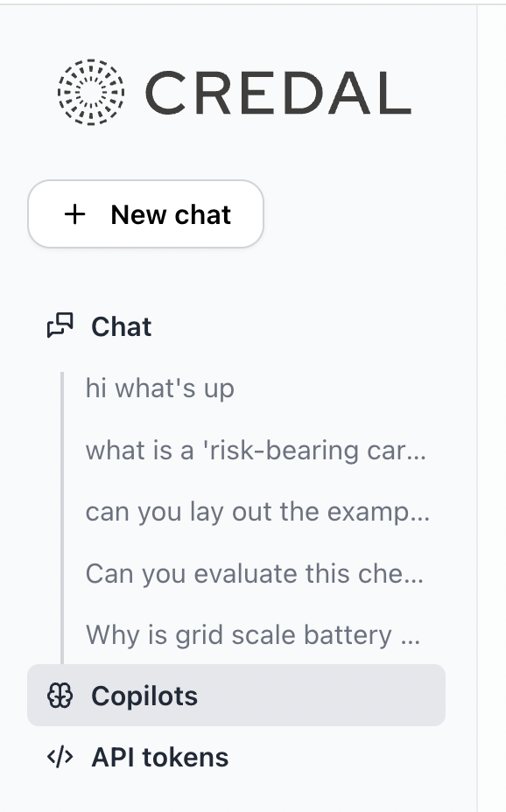Click the CREDAL wordmark text
Viewport: 506px width, 812px height.
coord(278,93)
